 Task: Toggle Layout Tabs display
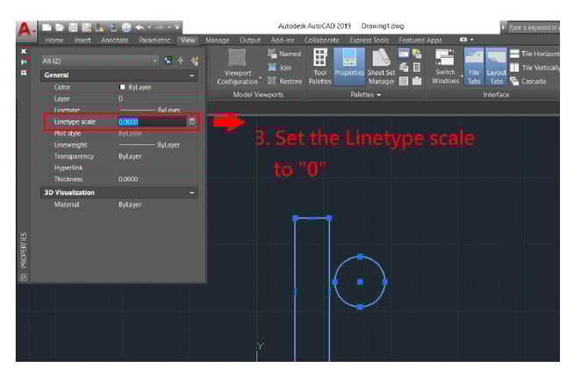coord(497,67)
